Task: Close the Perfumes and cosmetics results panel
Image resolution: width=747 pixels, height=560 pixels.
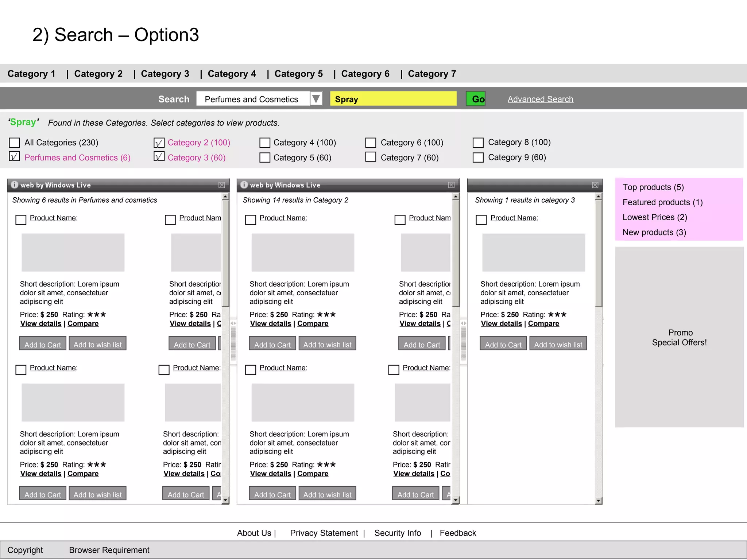Action: tap(221, 185)
